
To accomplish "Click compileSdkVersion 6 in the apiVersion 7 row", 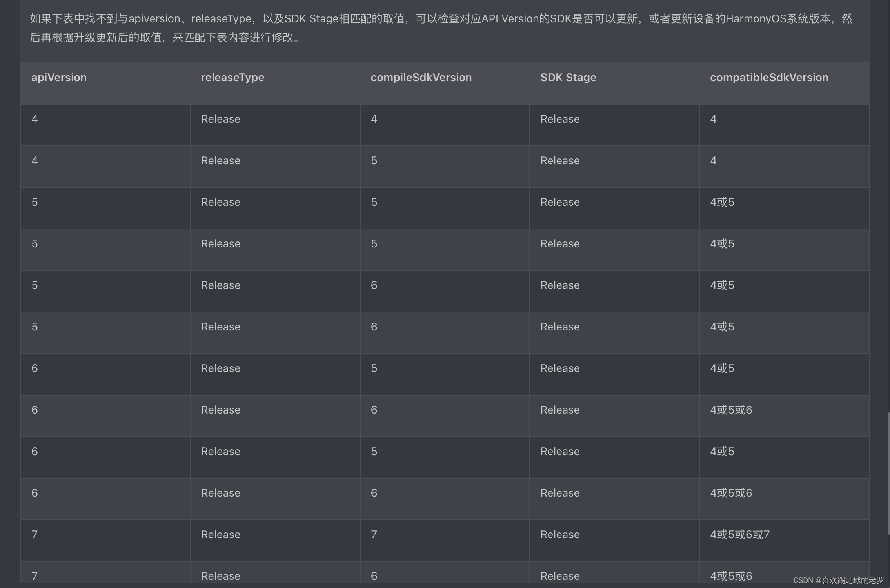I will point(445,572).
